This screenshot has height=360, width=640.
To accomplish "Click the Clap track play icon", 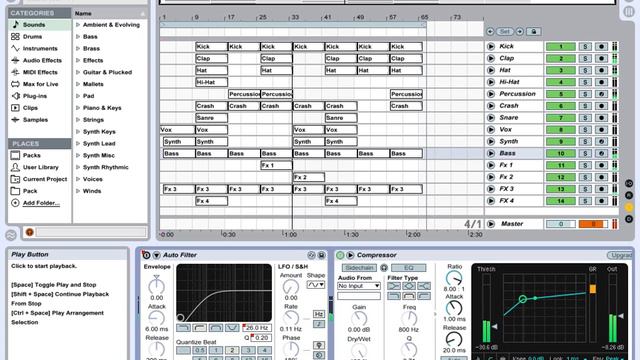I will point(491,58).
